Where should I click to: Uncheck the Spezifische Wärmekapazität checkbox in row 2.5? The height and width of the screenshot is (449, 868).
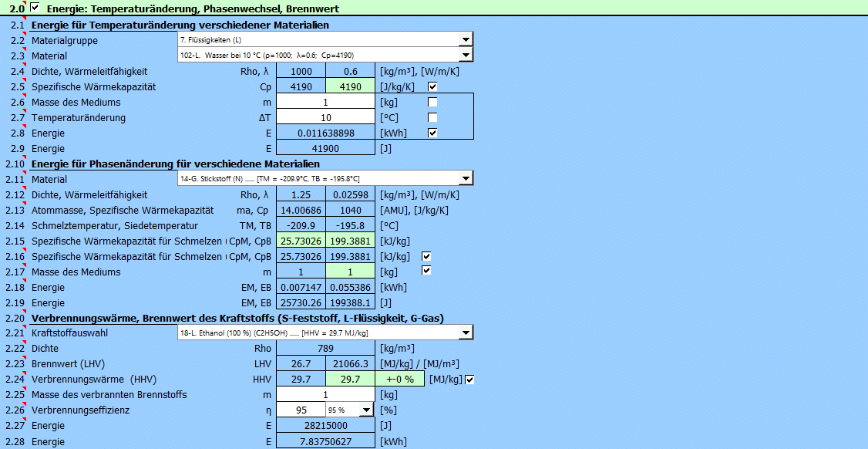coord(432,86)
